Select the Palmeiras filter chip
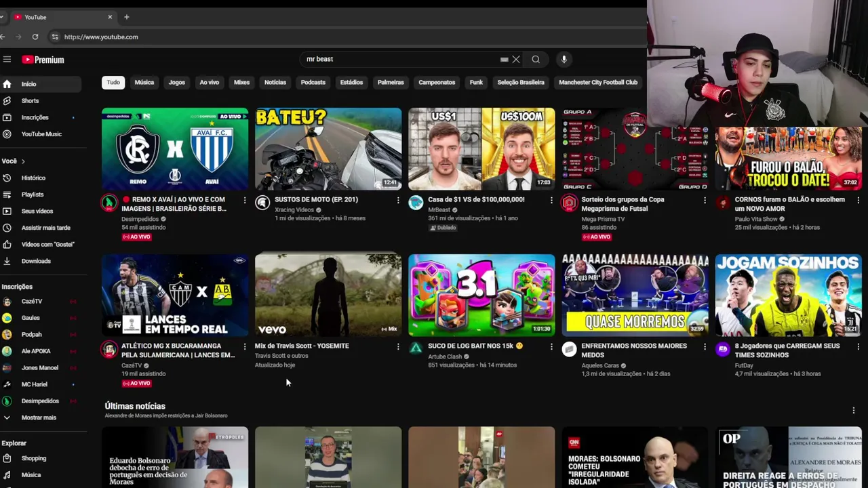The width and height of the screenshot is (868, 488). click(391, 83)
